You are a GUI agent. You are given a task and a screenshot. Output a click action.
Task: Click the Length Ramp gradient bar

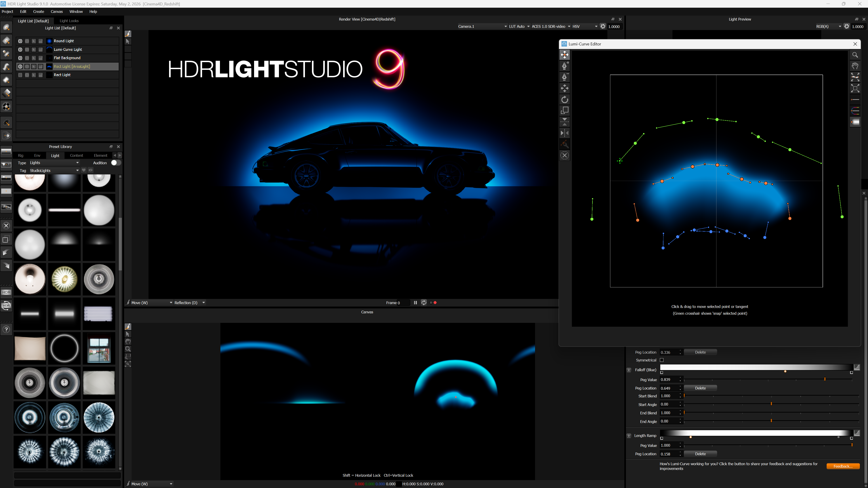pyautogui.click(x=757, y=433)
